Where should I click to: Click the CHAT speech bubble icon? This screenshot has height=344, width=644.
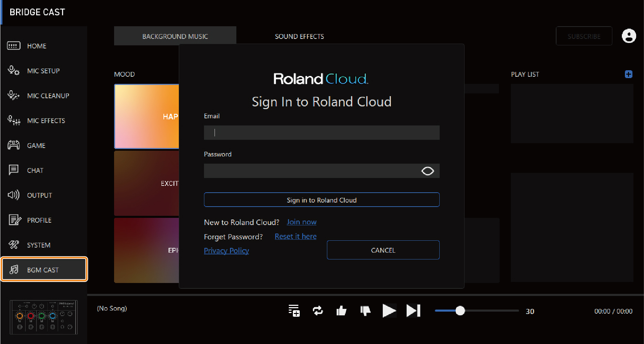[x=14, y=170]
